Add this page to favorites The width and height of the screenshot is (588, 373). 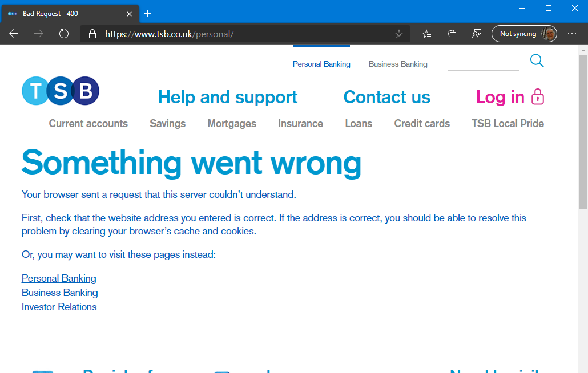400,34
